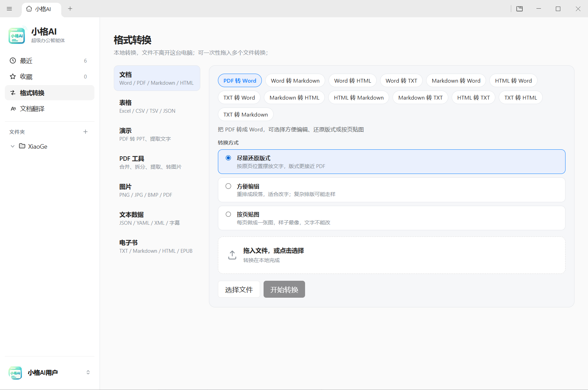Choose Word 转 HTML conversion
588x390 pixels.
tap(352, 81)
